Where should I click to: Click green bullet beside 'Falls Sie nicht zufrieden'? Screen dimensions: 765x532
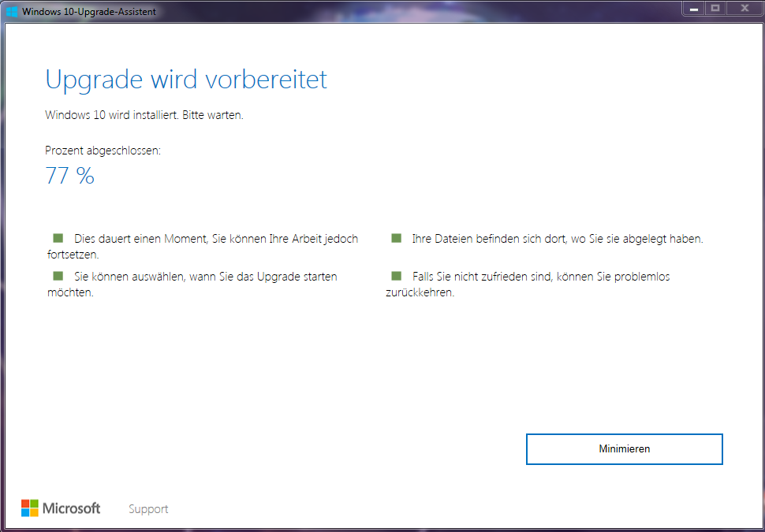(x=396, y=276)
